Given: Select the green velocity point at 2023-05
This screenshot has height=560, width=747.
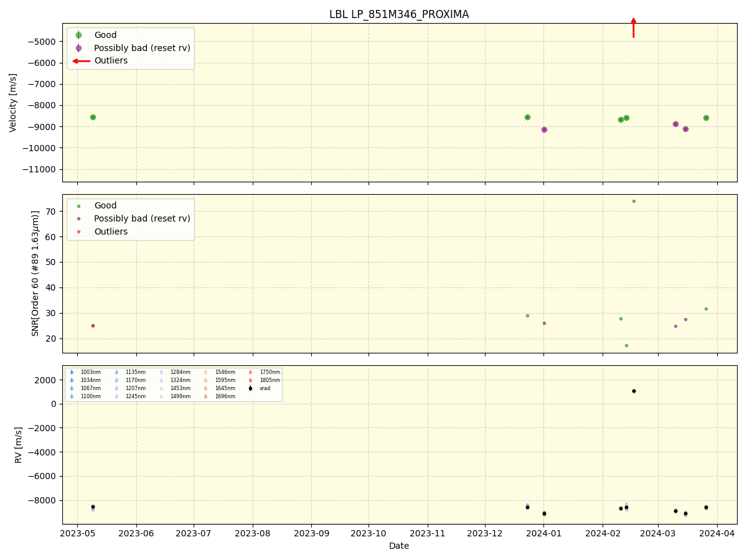Looking at the screenshot, I should (93, 117).
